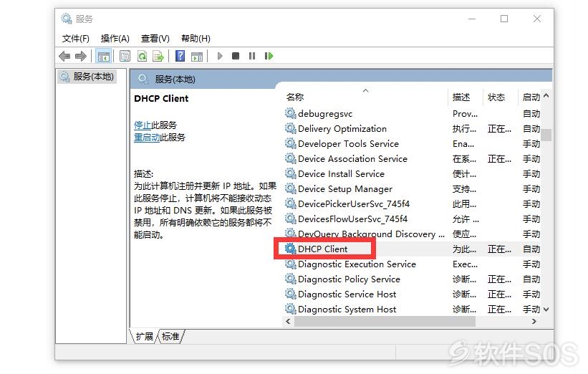
Task: Select the 服务(本地) node in left tree
Action: pyautogui.click(x=87, y=77)
